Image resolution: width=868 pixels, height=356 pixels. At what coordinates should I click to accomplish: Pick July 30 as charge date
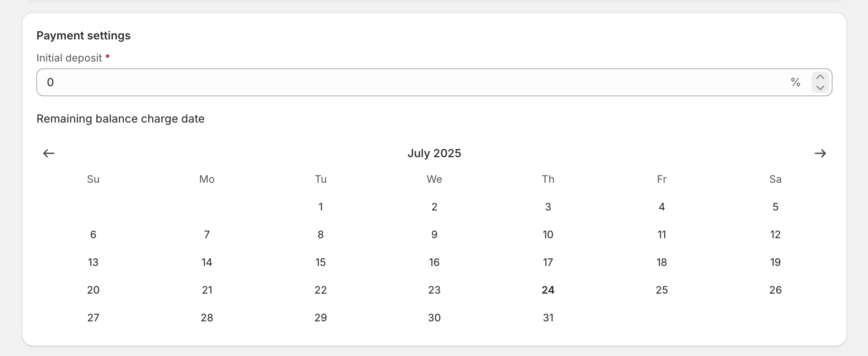click(434, 318)
